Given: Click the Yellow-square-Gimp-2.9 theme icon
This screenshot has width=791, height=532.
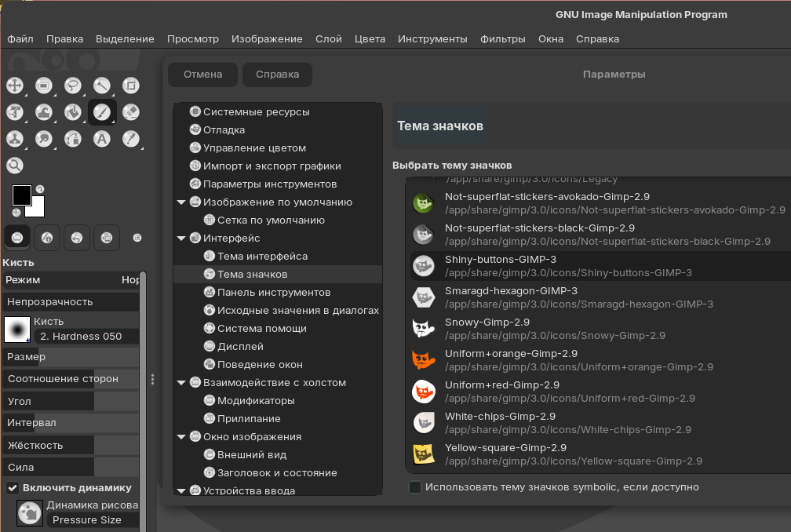Looking at the screenshot, I should [x=423, y=454].
